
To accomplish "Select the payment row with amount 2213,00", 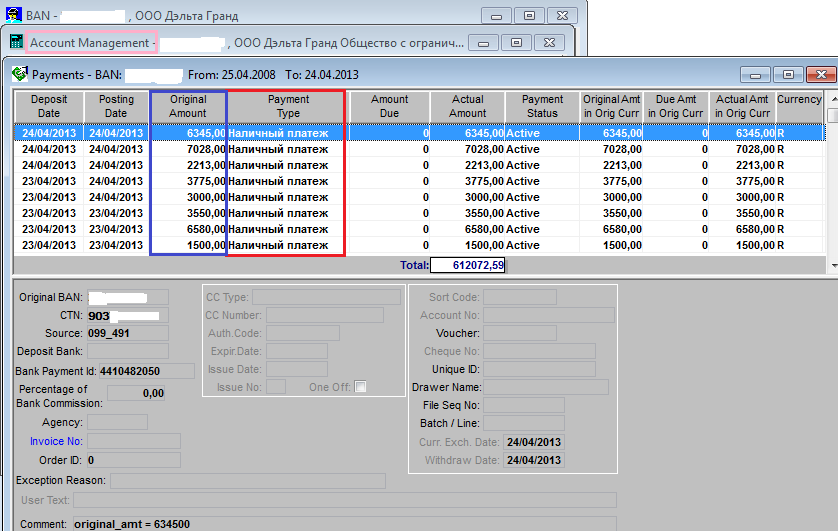I will pyautogui.click(x=418, y=165).
